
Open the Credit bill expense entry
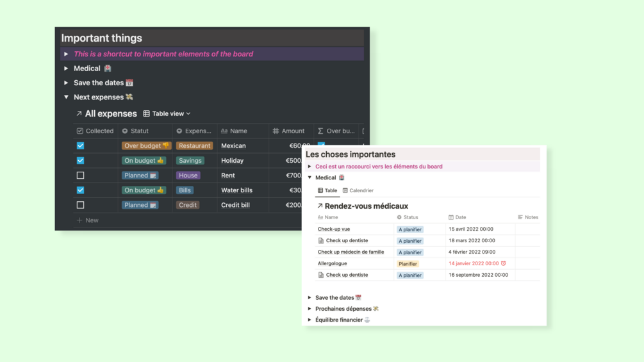(235, 205)
